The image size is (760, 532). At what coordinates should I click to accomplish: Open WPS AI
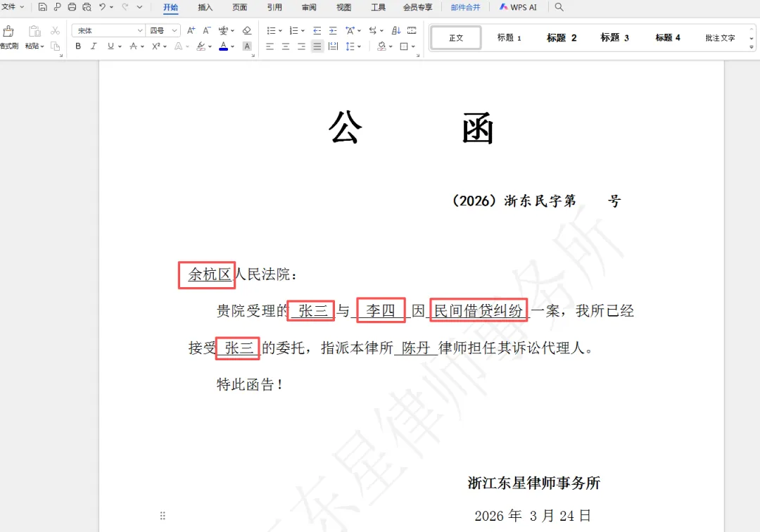click(518, 7)
